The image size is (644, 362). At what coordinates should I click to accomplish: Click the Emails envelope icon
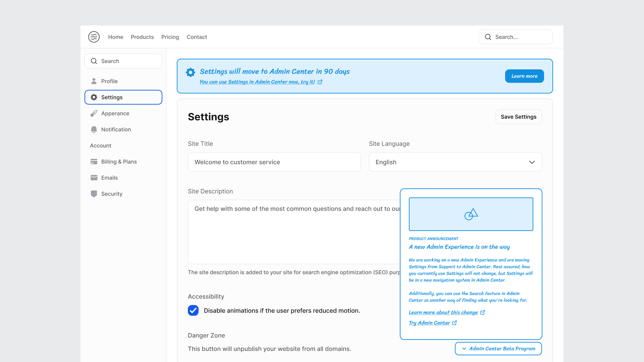pos(94,178)
